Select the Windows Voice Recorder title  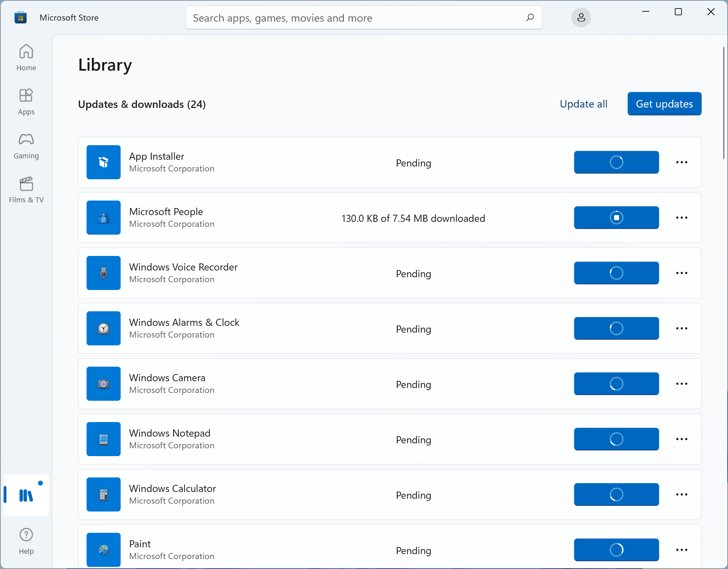[183, 267]
